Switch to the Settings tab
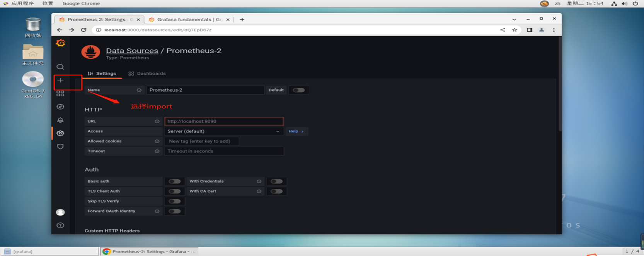 tap(102, 73)
